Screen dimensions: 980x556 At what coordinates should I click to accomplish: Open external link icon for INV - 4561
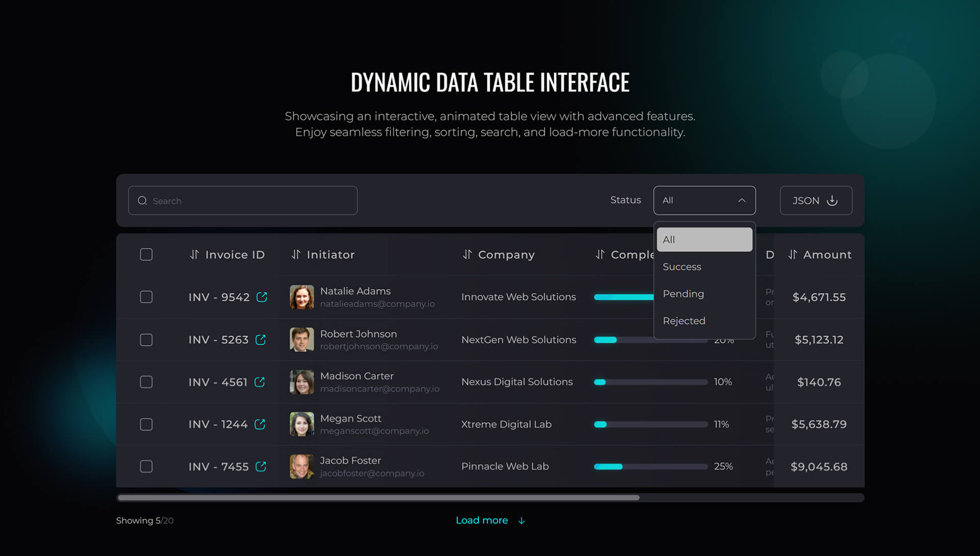click(x=260, y=382)
